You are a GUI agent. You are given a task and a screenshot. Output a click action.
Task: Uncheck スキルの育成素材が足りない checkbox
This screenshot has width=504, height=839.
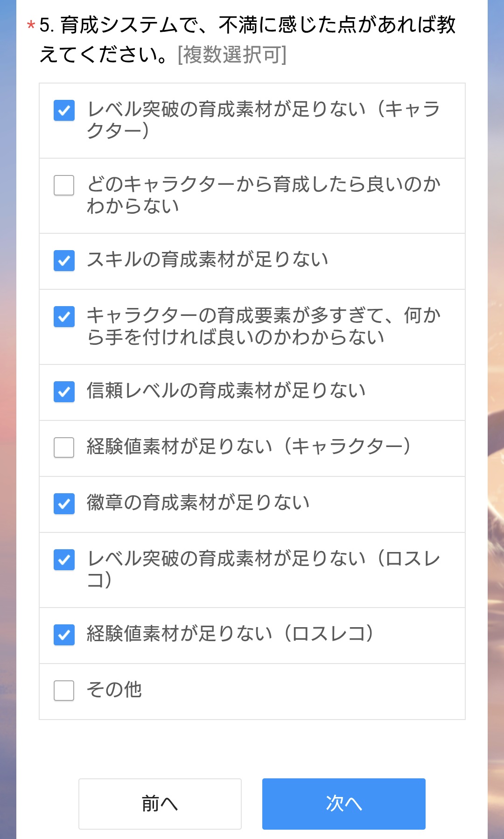pos(64,260)
